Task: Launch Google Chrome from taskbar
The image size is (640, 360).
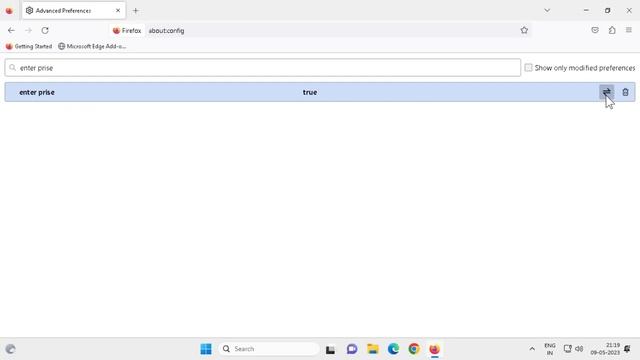Action: [414, 349]
